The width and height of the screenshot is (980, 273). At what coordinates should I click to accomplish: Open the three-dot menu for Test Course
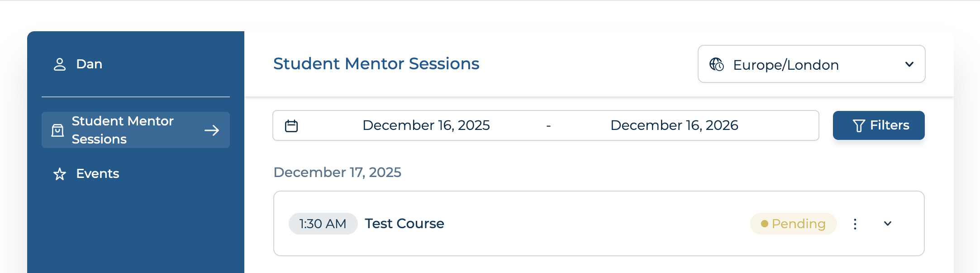(855, 224)
